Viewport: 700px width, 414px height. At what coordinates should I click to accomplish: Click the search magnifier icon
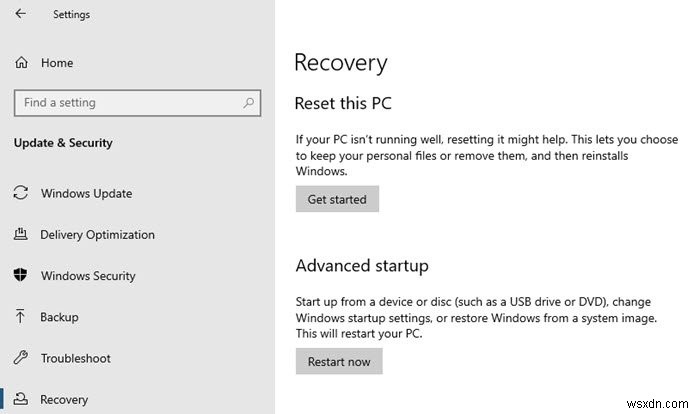tap(248, 103)
